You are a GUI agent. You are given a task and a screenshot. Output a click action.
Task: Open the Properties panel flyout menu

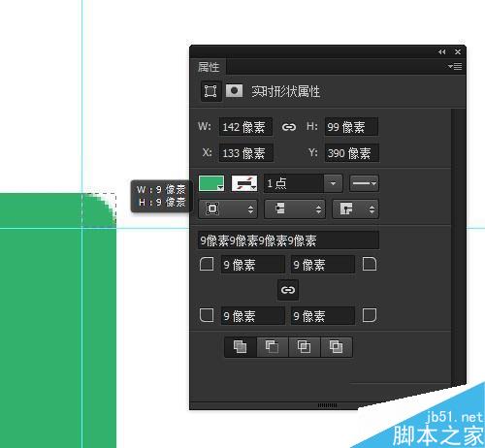coord(455,67)
